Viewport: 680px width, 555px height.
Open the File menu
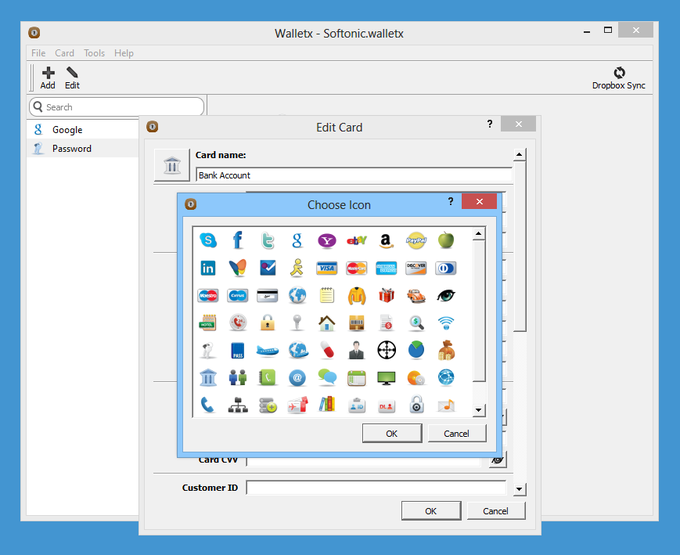tap(38, 53)
